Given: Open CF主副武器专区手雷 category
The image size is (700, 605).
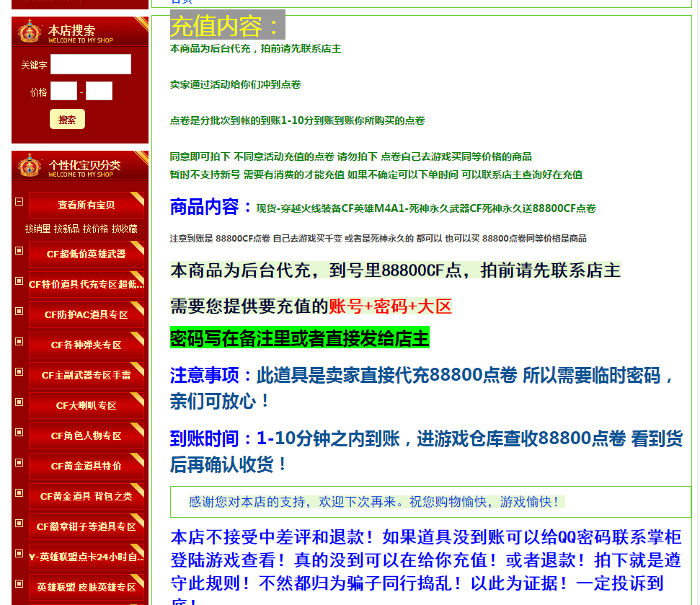Looking at the screenshot, I should point(87,376).
